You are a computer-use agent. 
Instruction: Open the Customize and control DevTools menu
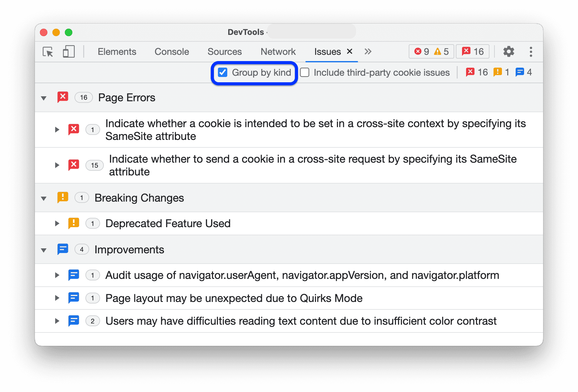point(530,52)
